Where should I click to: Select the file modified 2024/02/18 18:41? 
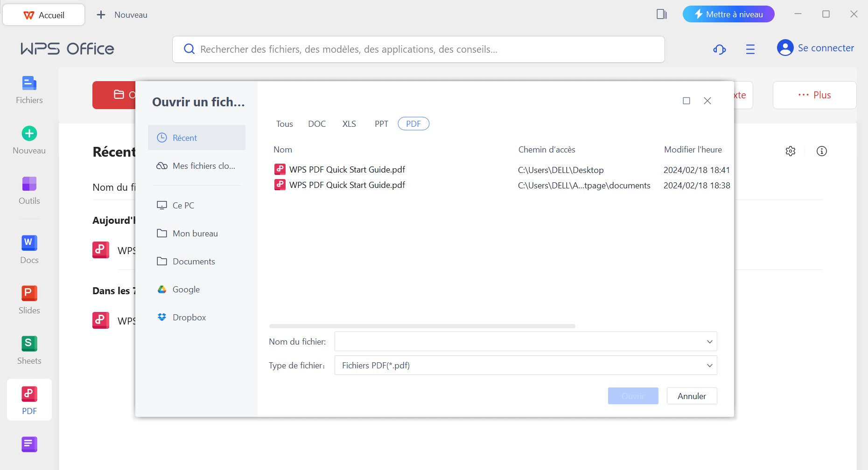click(x=502, y=170)
